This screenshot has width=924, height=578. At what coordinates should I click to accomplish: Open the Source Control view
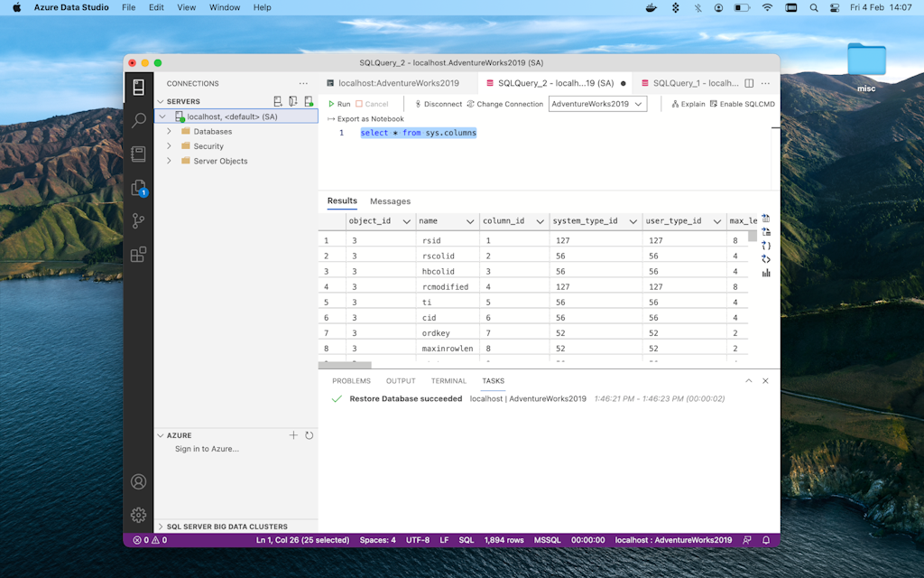coord(138,220)
